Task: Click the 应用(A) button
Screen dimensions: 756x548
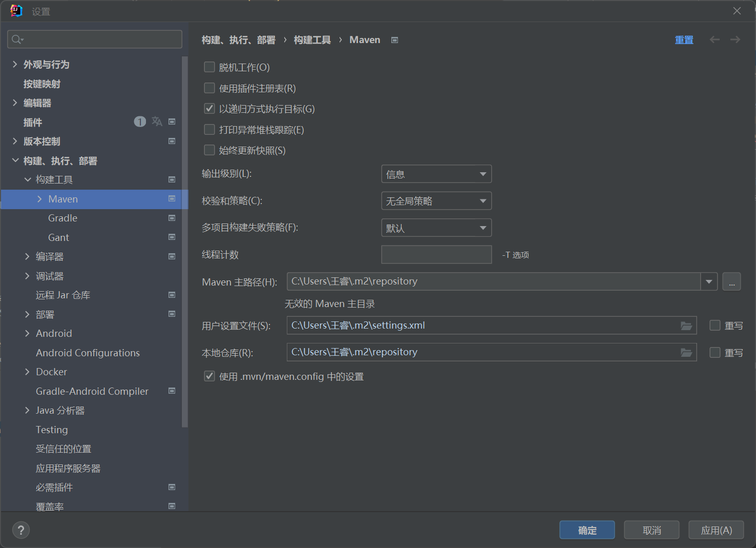Action: (x=716, y=530)
